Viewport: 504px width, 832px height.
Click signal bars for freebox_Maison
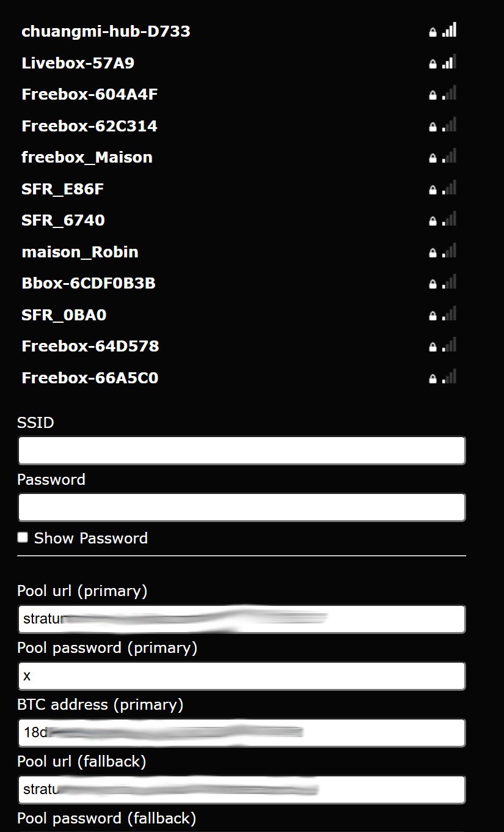coord(450,156)
